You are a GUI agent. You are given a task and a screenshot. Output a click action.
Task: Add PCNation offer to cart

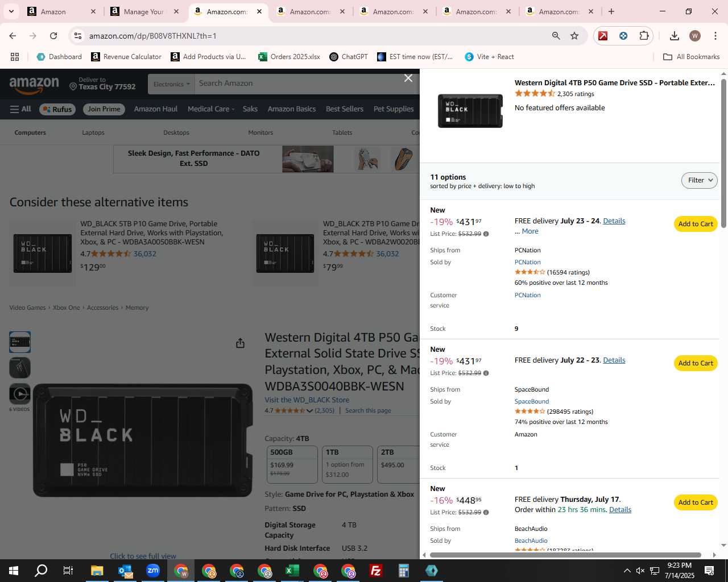coord(696,224)
